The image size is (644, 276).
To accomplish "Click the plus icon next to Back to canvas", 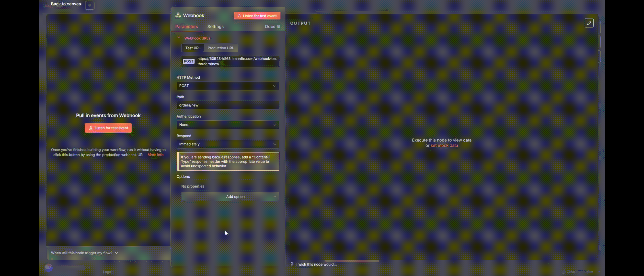I will 90,5.
